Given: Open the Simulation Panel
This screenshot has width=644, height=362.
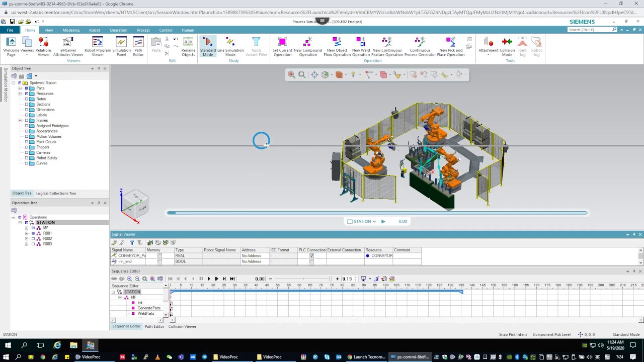Looking at the screenshot, I should tap(121, 47).
